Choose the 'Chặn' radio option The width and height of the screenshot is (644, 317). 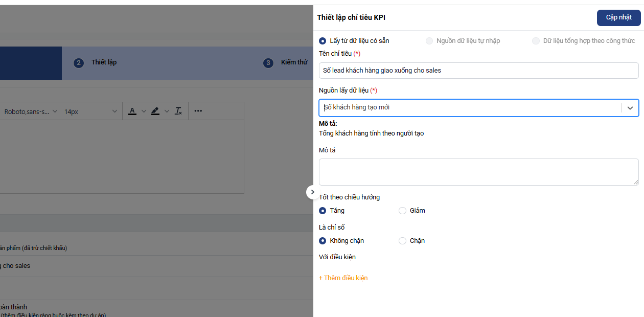click(402, 241)
